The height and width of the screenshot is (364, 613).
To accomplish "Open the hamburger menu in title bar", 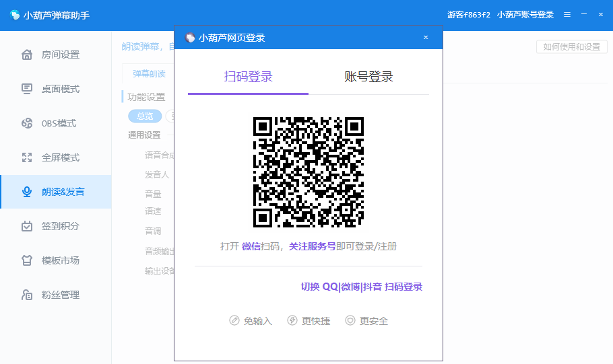I will click(567, 15).
